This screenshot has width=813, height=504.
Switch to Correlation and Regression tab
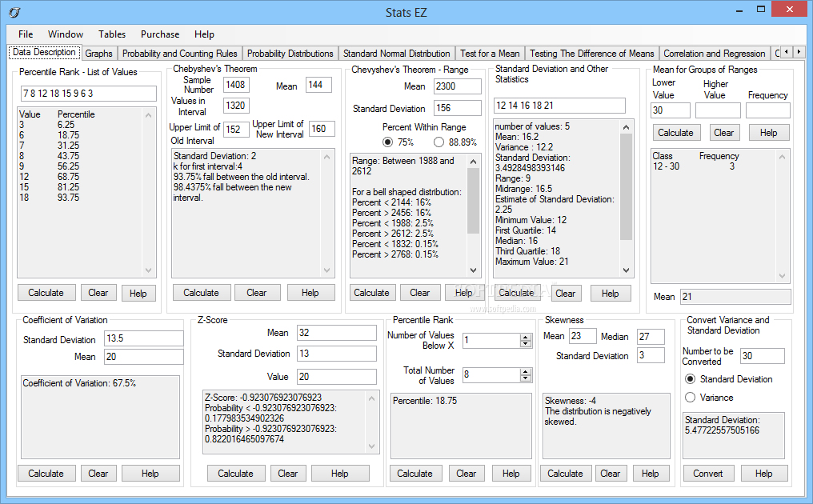(x=714, y=54)
